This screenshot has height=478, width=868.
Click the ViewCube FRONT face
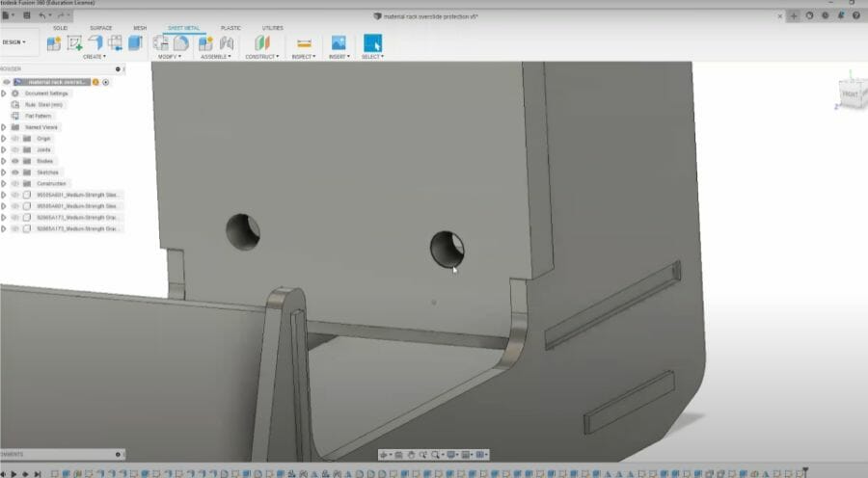tap(850, 94)
